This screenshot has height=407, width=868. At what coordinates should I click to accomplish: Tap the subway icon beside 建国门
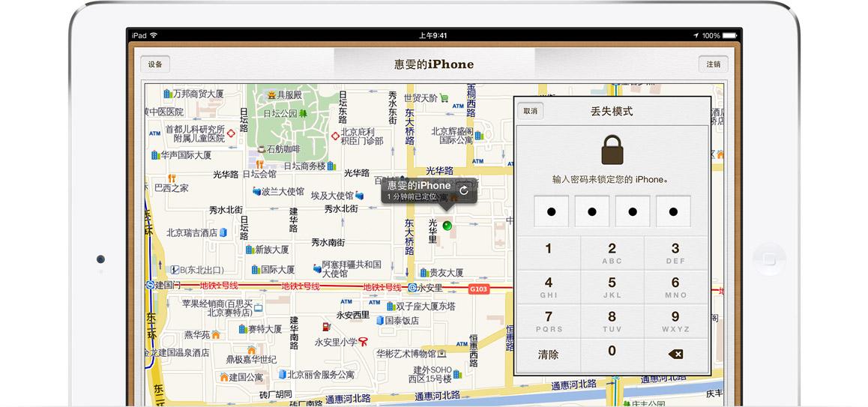[x=149, y=285]
